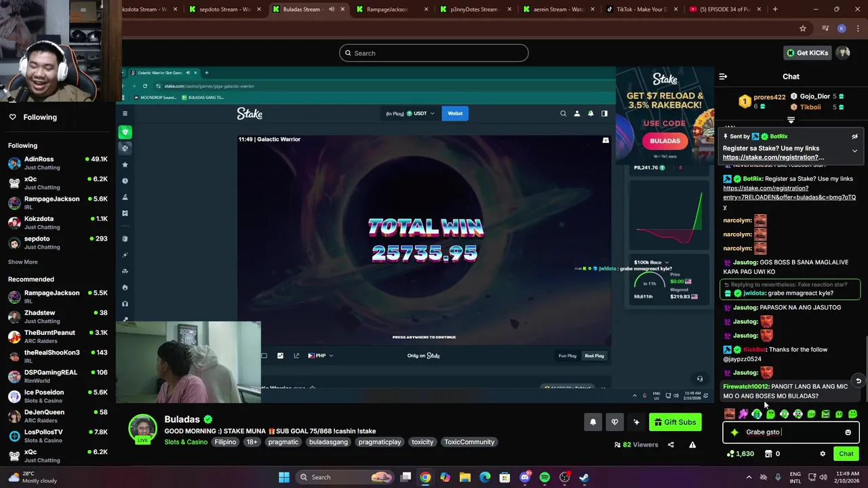The image size is (868, 488).
Task: Click the Filipino tag
Action: 225,442
